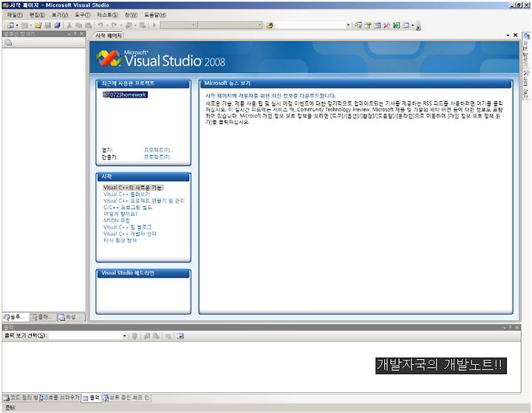Switch to the 호출 브라우저 bottom tab
Viewport: 532px width, 413px height.
coord(60,397)
